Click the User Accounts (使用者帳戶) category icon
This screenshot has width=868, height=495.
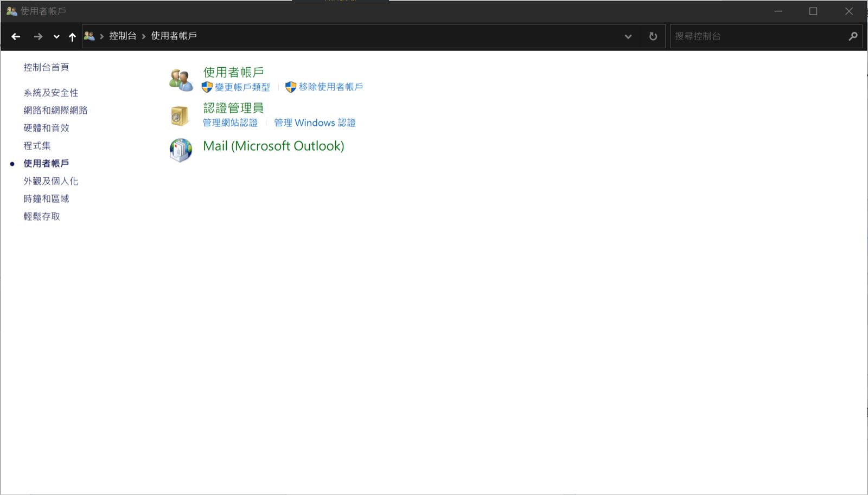[x=181, y=80]
